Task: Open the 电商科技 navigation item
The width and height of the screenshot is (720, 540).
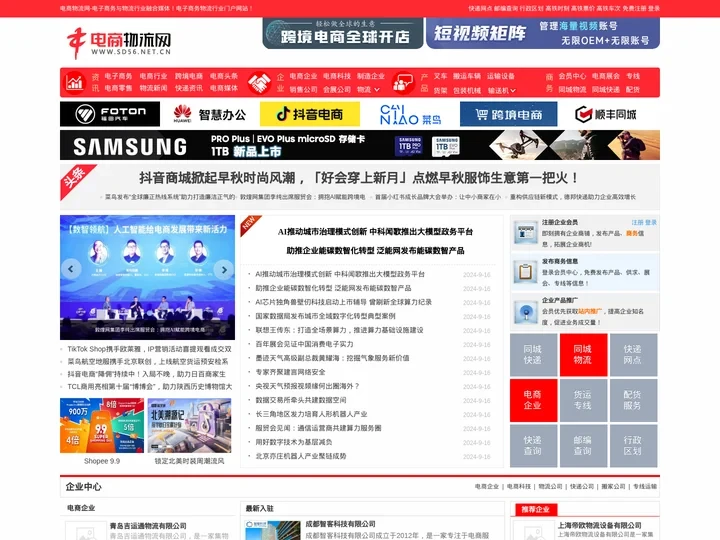Action: click(337, 76)
